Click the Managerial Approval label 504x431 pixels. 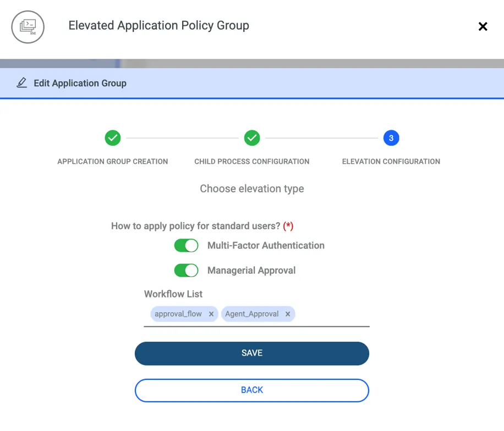point(251,270)
